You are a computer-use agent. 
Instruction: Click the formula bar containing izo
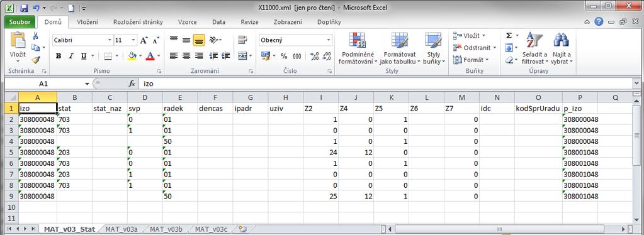tap(386, 84)
